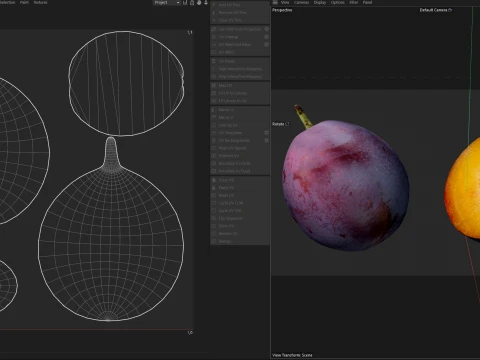Click the Store UV command
Image resolution: width=480 pixels, height=360 pixels.
(240, 226)
